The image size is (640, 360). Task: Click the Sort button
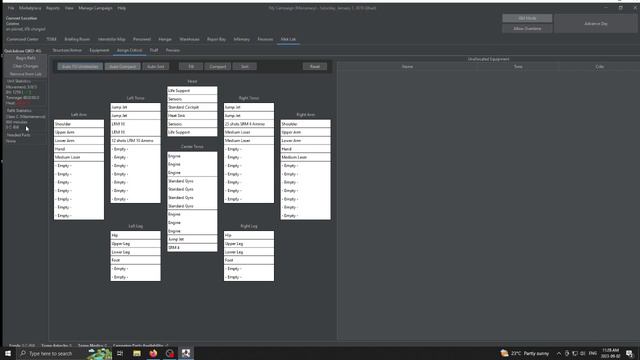tap(244, 67)
